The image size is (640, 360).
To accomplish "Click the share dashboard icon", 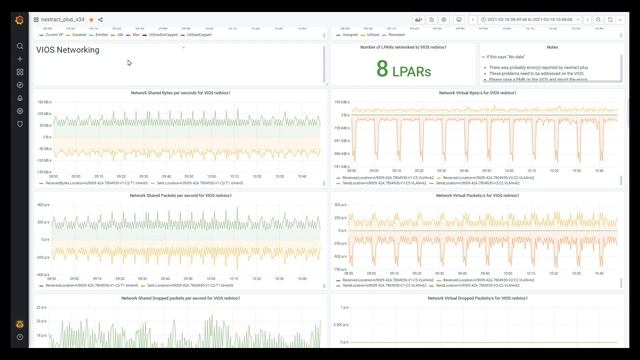I will click(100, 20).
